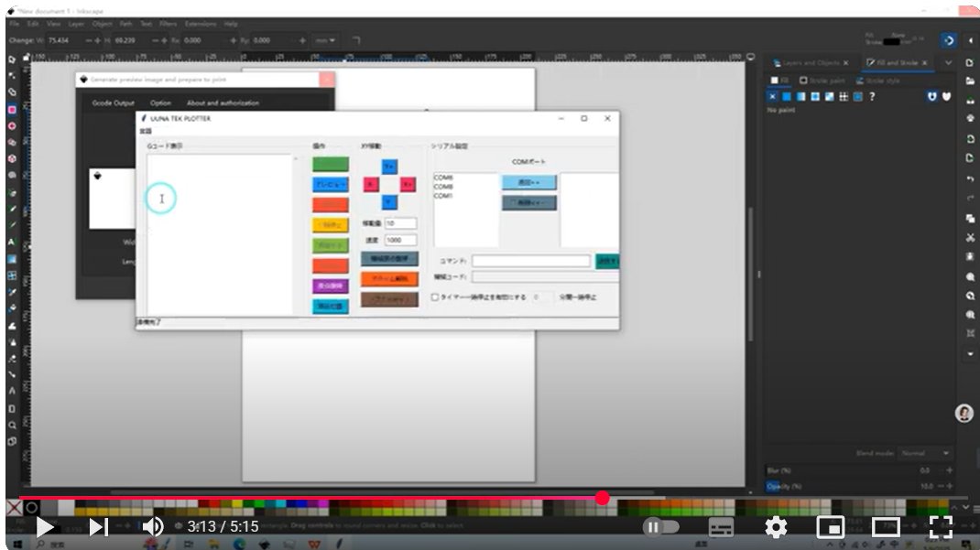The height and width of the screenshot is (550, 980).
Task: Toggle the first fill-rule icon
Action: click(x=931, y=97)
